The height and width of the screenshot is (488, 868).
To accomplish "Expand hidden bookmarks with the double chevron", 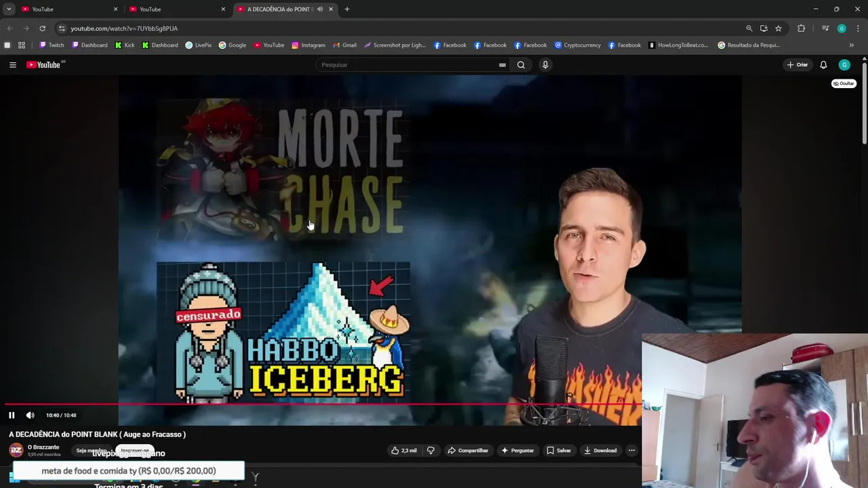I will coord(852,45).
